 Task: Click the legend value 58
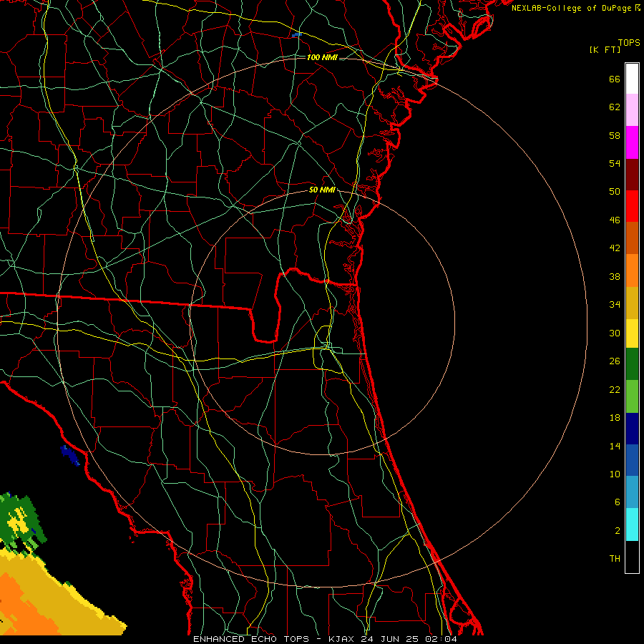pyautogui.click(x=615, y=135)
